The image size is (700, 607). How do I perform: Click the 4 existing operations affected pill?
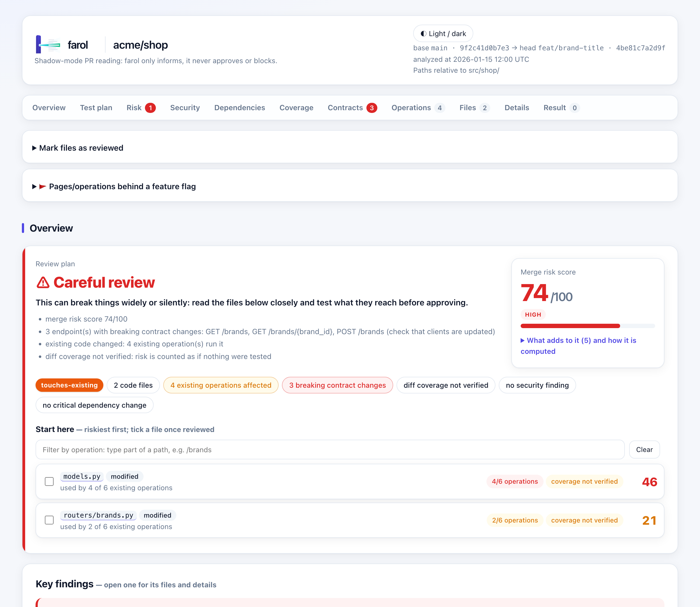(221, 385)
